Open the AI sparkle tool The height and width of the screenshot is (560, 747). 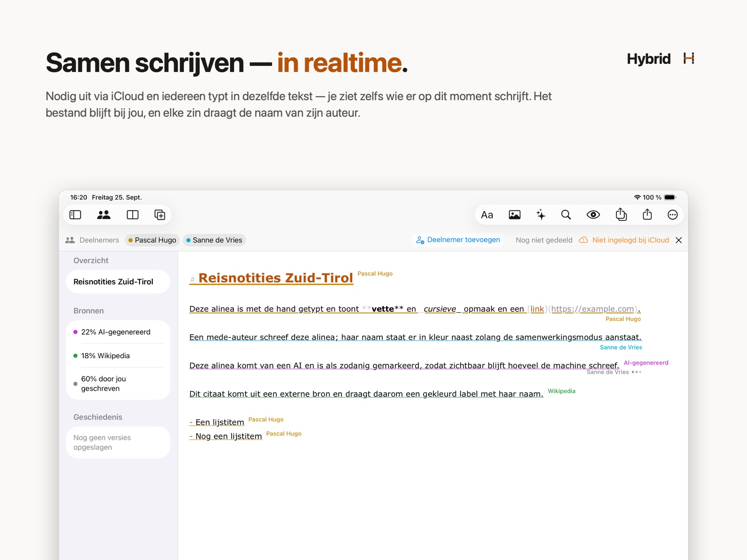click(541, 215)
